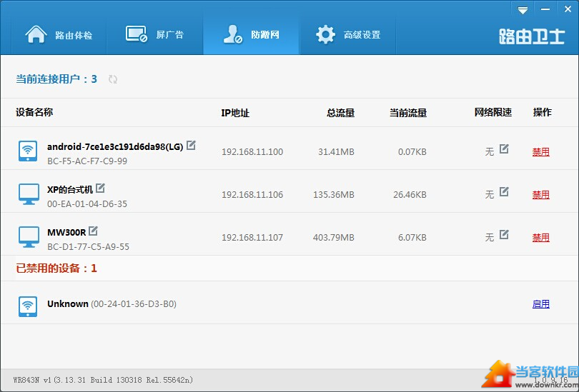Enable the Unknown device with 启用

(540, 304)
